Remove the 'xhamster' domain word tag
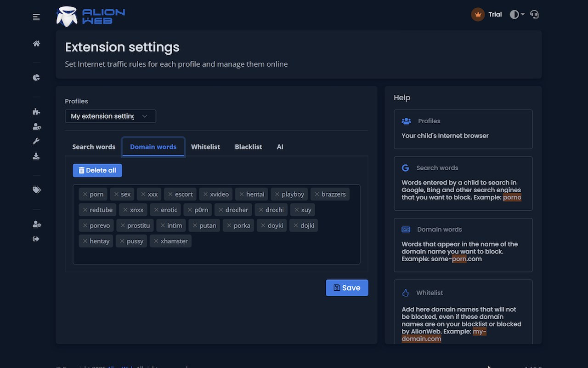 [156, 241]
